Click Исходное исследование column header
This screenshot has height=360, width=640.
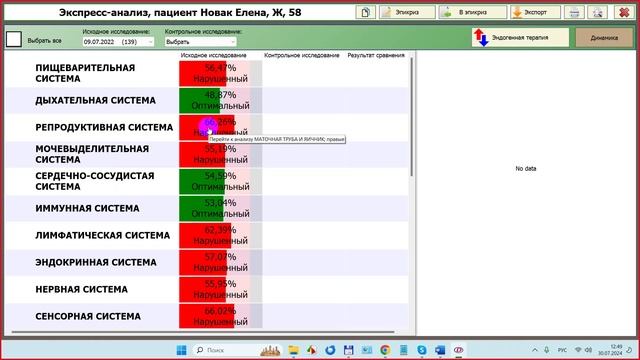213,55
